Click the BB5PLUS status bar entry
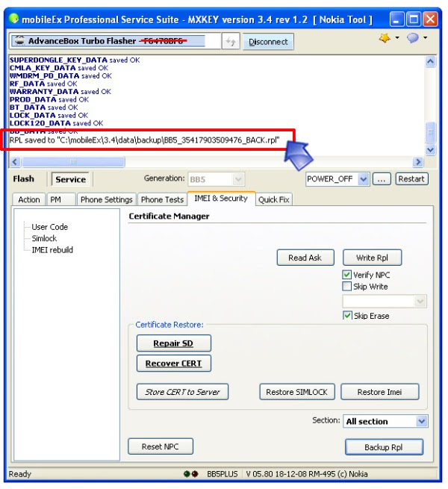The width and height of the screenshot is (448, 489). [x=222, y=474]
